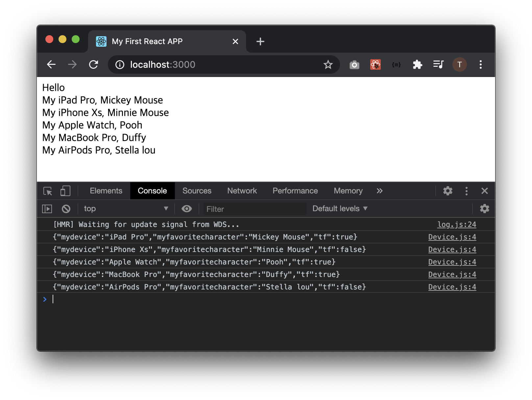The image size is (532, 400).
Task: Click the Hello text on the page
Action: [54, 87]
